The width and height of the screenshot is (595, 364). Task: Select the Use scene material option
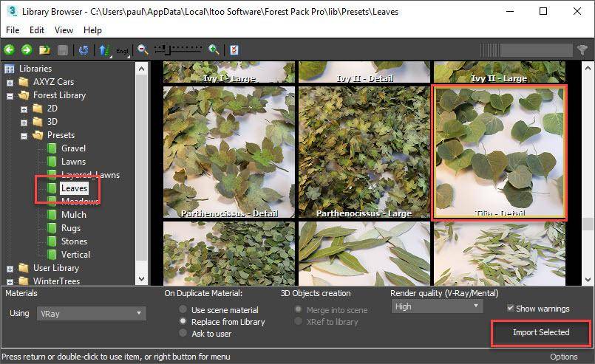[184, 310]
